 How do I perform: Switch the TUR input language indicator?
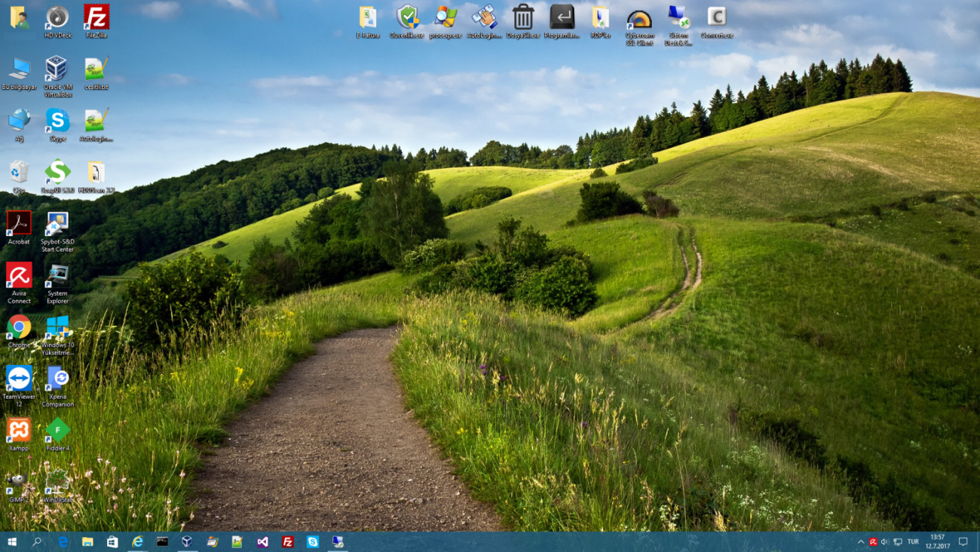pyautogui.click(x=913, y=541)
